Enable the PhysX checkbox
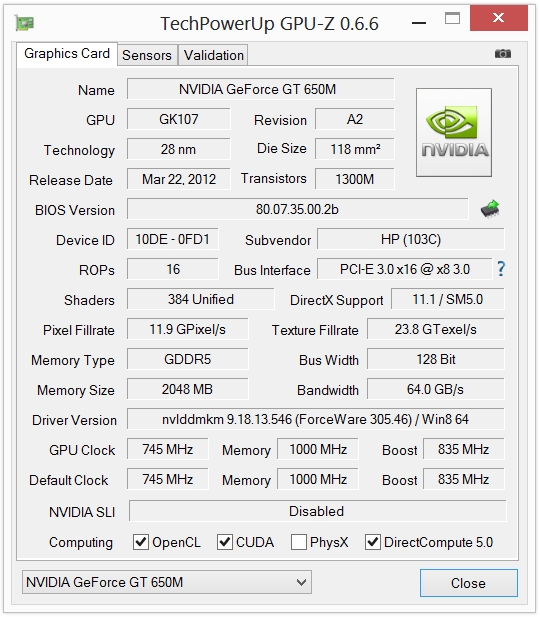The width and height of the screenshot is (540, 617). point(299,542)
